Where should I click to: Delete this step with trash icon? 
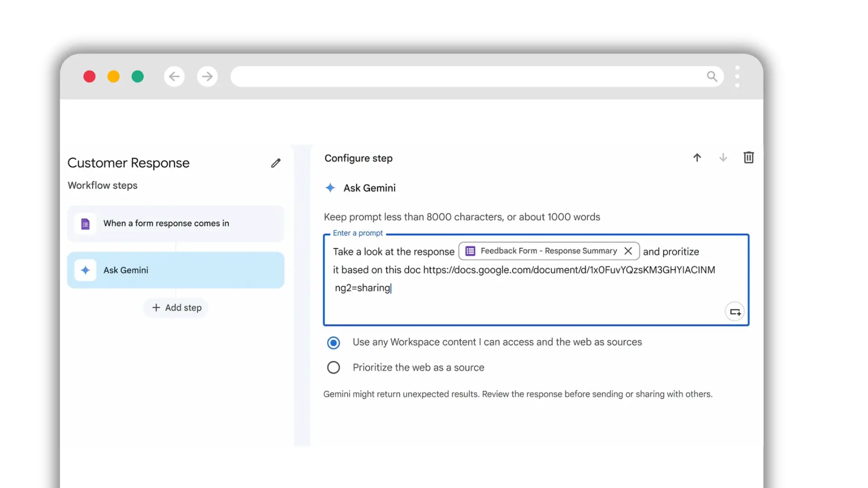749,157
